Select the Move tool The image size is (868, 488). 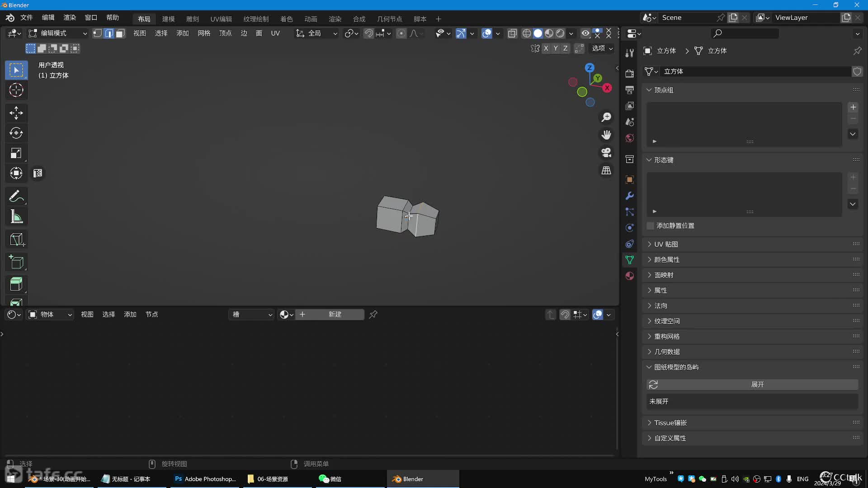tap(16, 113)
